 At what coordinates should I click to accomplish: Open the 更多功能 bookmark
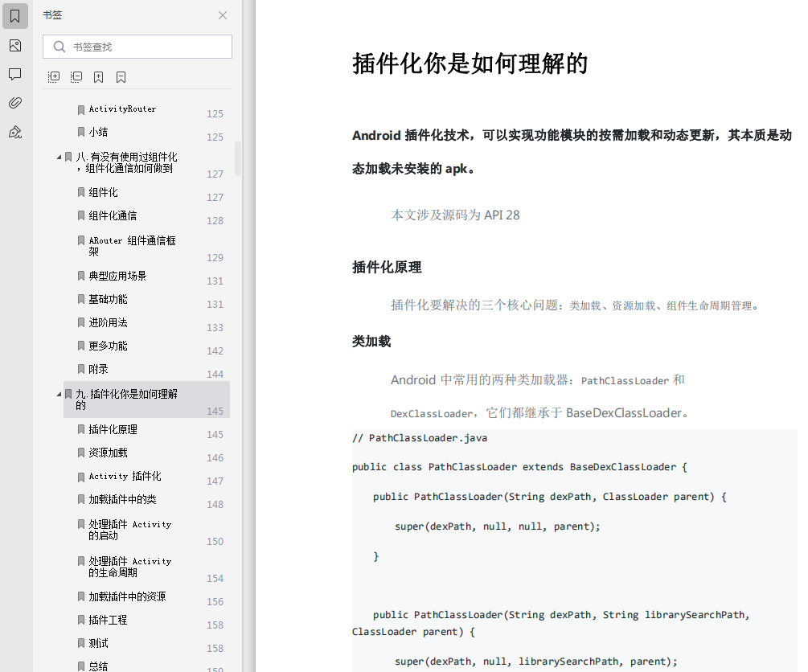(108, 346)
